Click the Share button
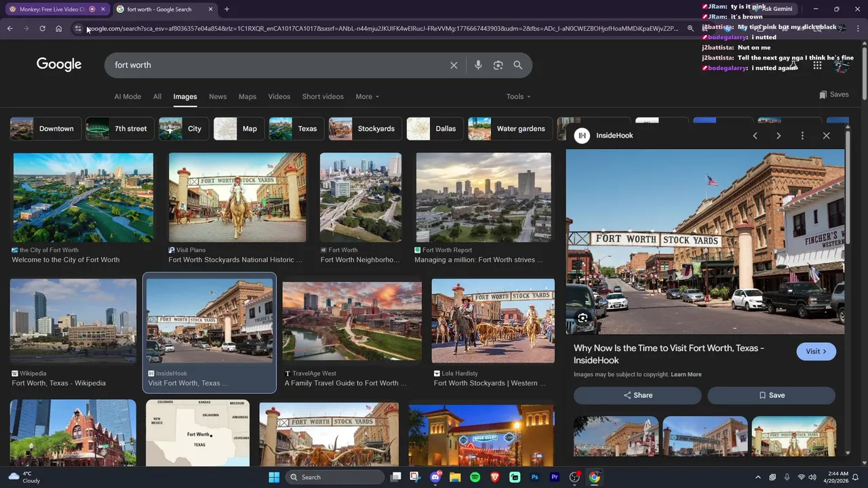 click(638, 395)
